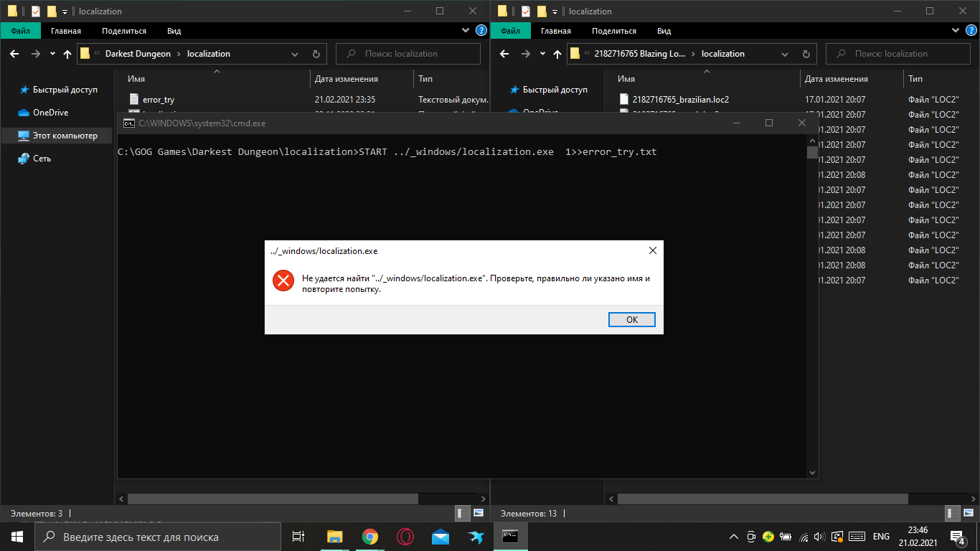Open Quick Access Toolbar dropdown, left Explorer
The width and height of the screenshot is (980, 551).
[65, 11]
